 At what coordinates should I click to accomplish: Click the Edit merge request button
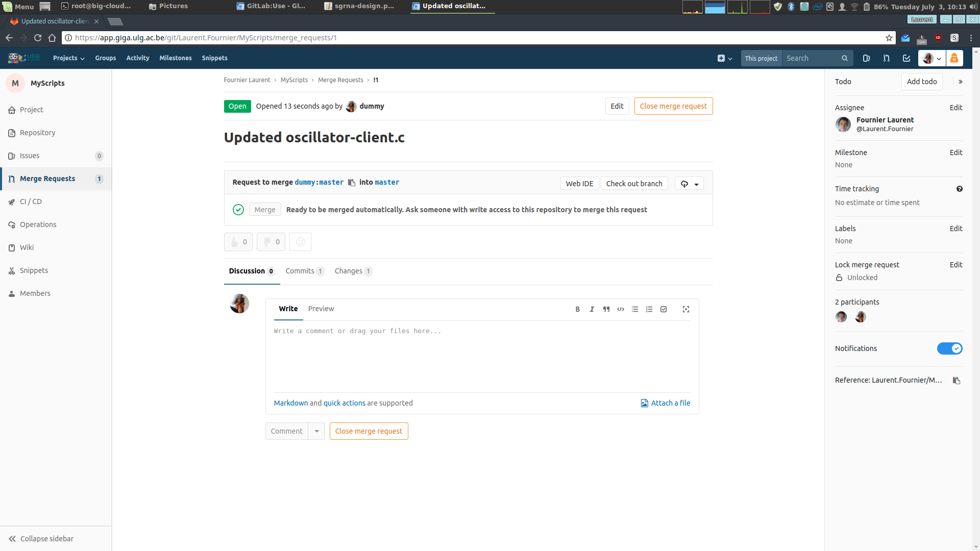617,106
